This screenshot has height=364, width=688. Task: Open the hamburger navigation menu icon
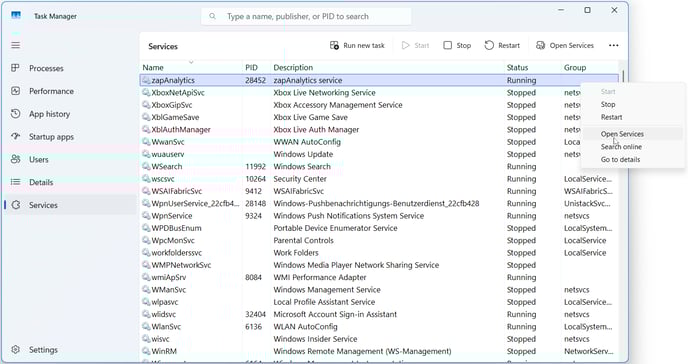coord(16,45)
